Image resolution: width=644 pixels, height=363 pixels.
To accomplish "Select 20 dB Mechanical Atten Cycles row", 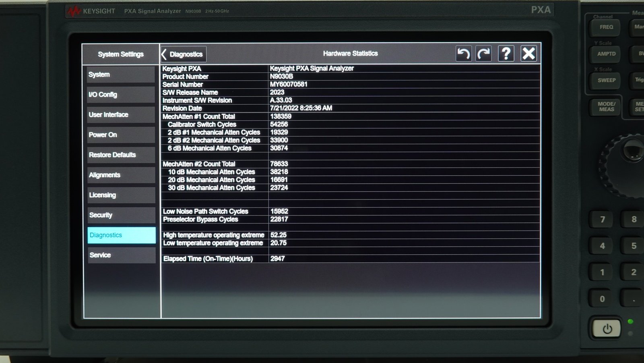I will click(x=350, y=180).
